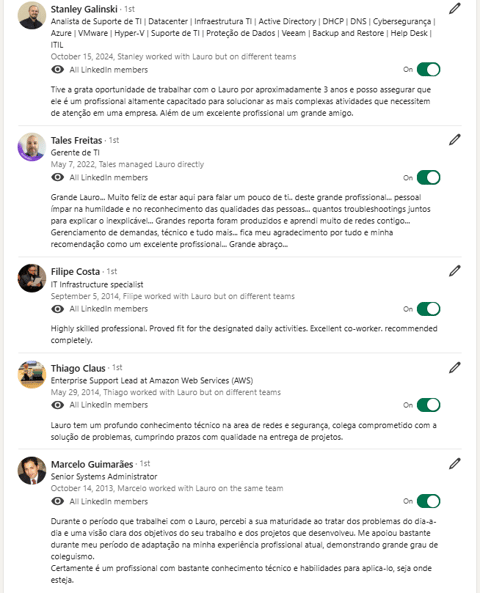Open edit pencil for Thiago Claus recommendation
480x593 pixels.
coord(455,368)
